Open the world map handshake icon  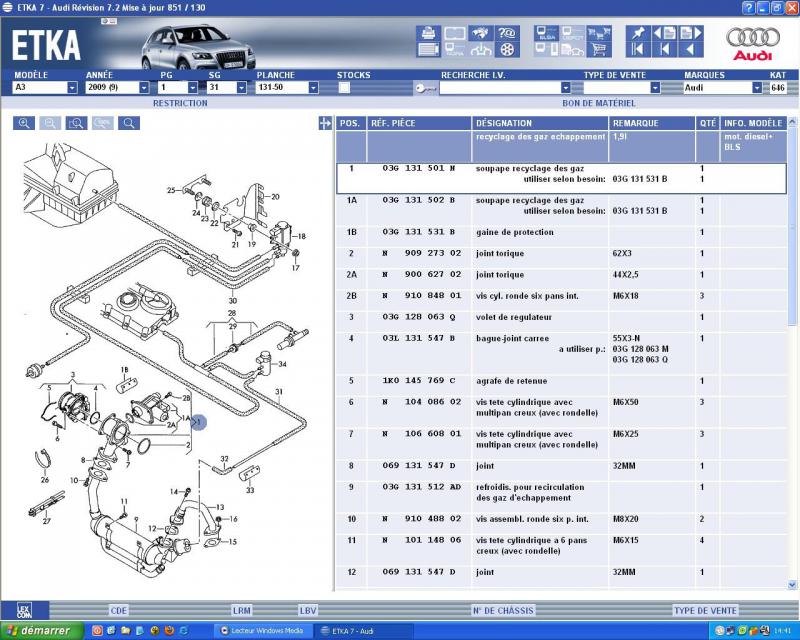480,33
